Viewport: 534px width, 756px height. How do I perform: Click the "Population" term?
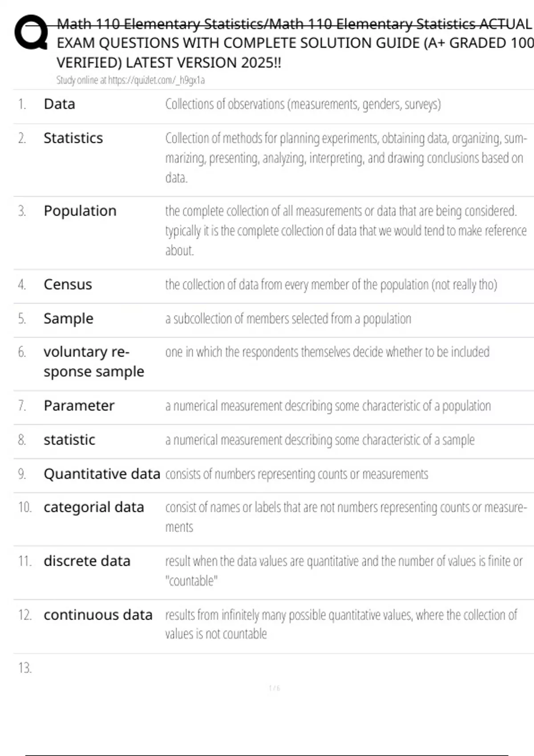click(80, 211)
